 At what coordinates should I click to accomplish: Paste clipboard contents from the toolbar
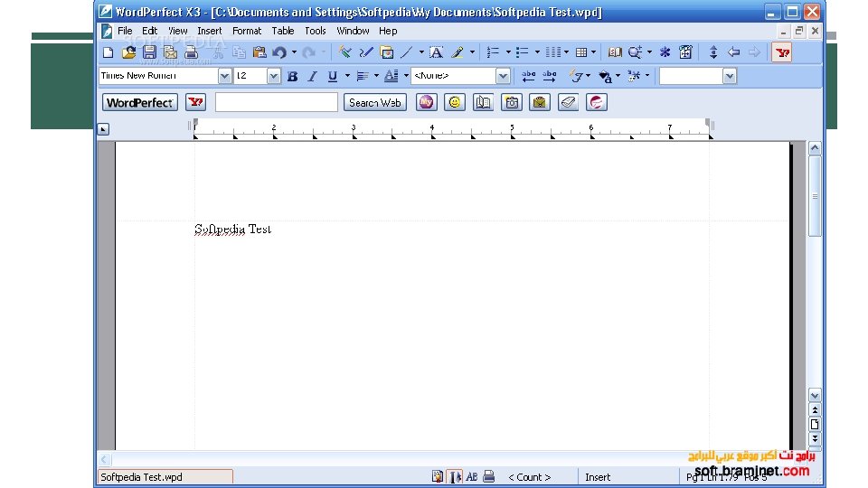tap(259, 52)
